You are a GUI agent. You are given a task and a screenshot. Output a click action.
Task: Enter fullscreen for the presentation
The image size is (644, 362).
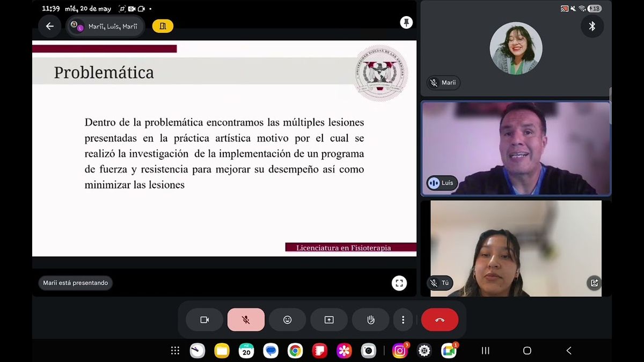(x=399, y=283)
